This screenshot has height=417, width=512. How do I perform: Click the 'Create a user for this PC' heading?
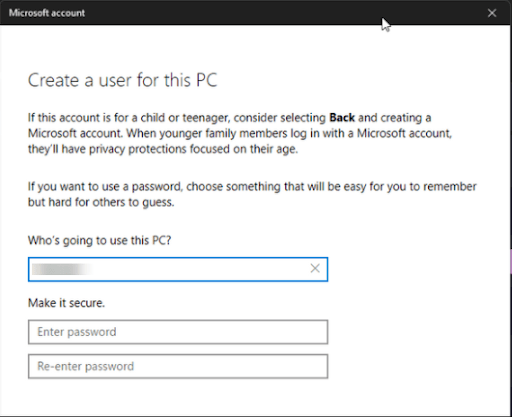point(122,81)
